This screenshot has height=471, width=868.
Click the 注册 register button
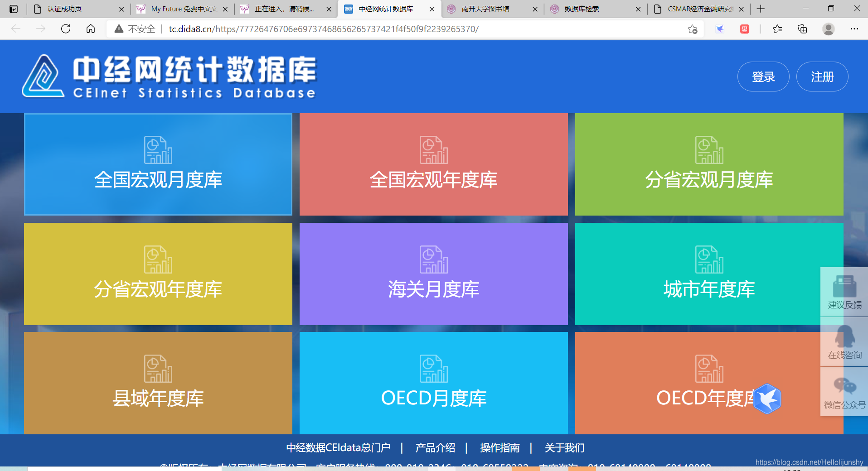coord(822,77)
